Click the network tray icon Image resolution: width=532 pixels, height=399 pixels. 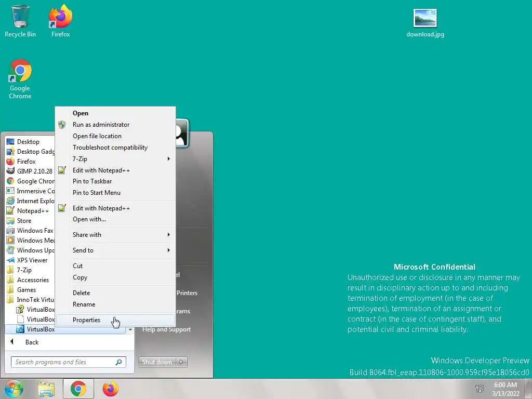(x=480, y=389)
